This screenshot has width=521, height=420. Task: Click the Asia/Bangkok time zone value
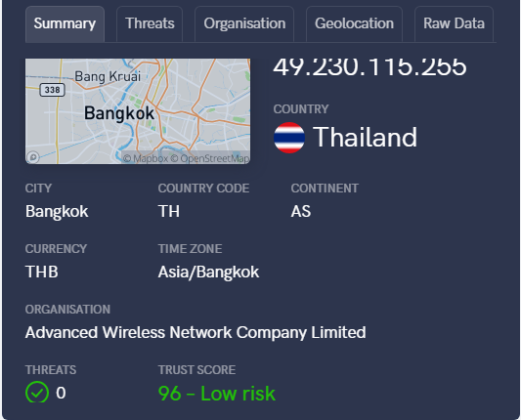click(208, 273)
